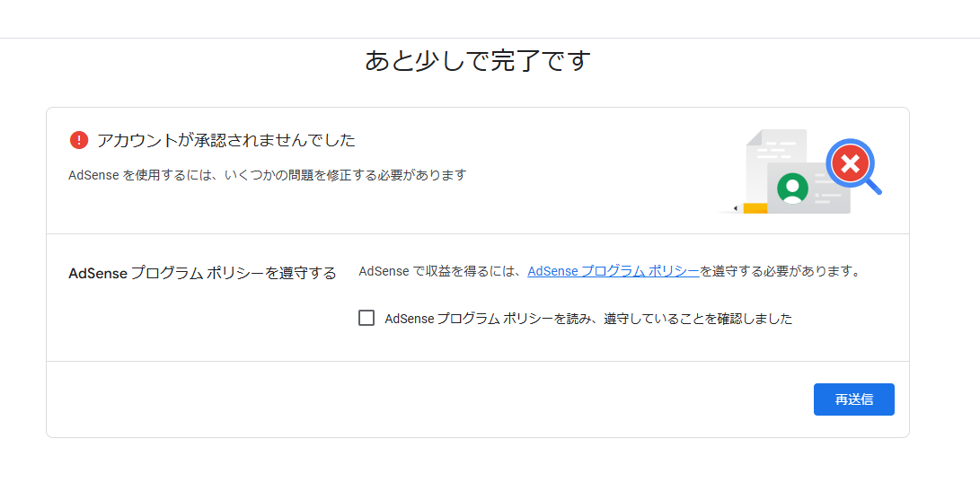Click the text を遵守する必要があります。
Screen dimensions: 980x500
pos(781,271)
